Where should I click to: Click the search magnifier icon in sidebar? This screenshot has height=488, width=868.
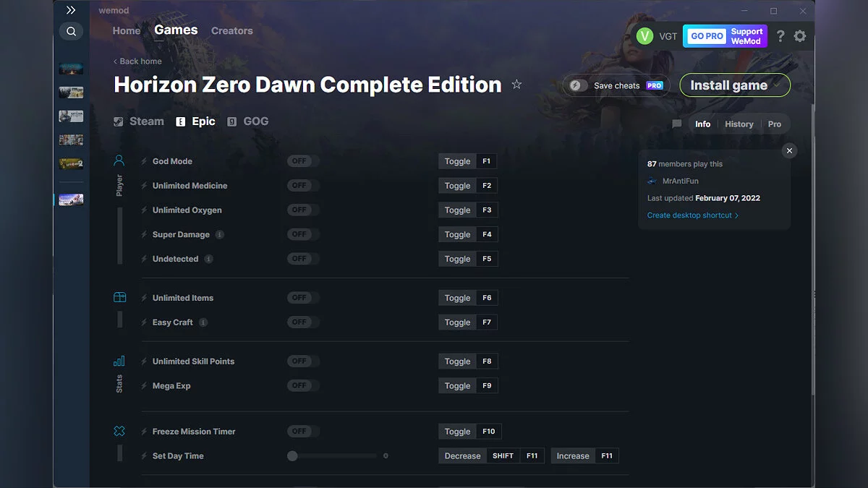[x=71, y=31]
